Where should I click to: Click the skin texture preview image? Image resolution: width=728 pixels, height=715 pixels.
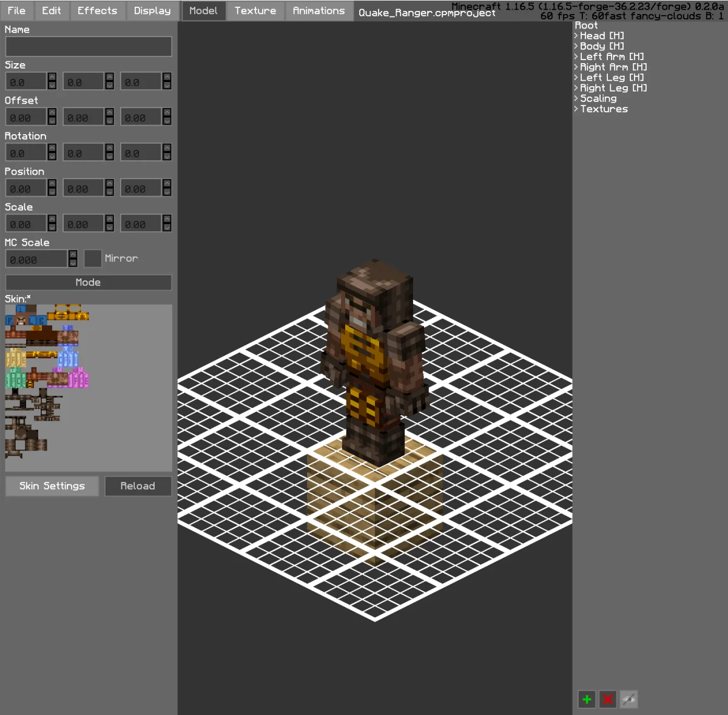pos(89,388)
